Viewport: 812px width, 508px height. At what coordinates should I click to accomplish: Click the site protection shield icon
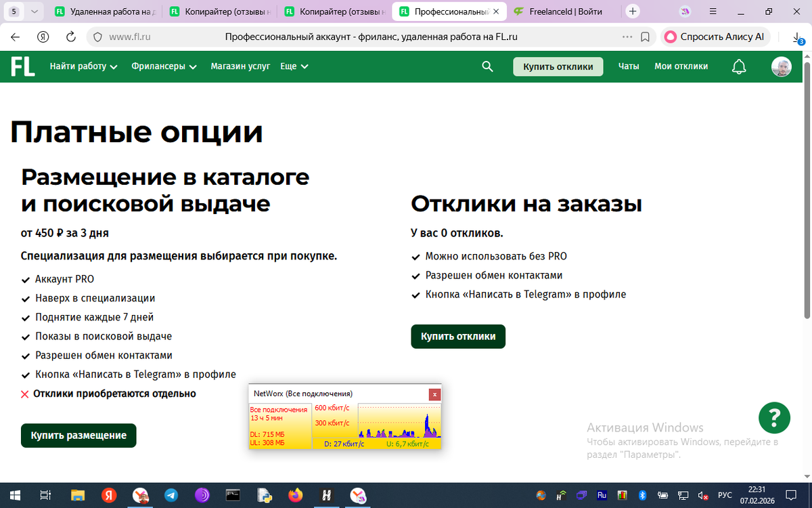pos(97,37)
